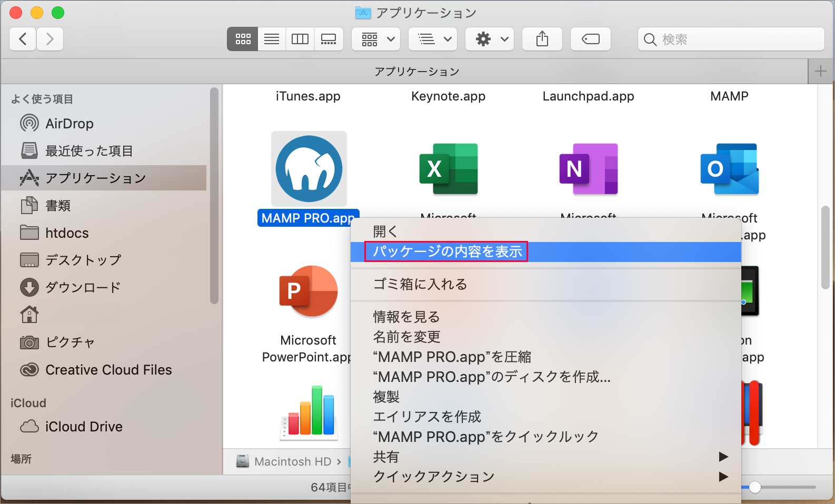Select the Microsoft OneNote app icon
The height and width of the screenshot is (504, 835).
[589, 169]
